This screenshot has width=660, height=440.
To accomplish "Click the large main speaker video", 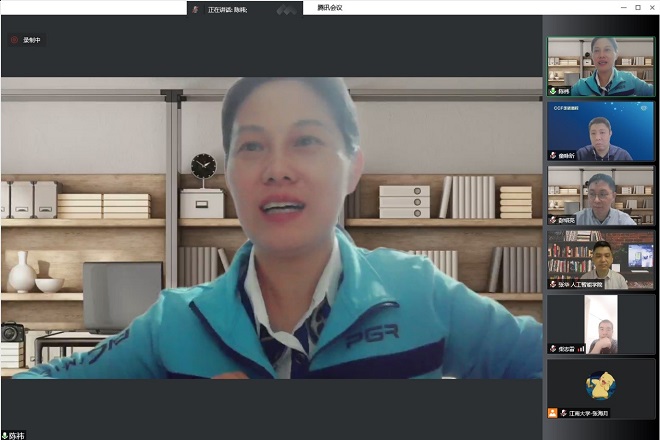I will [271, 228].
